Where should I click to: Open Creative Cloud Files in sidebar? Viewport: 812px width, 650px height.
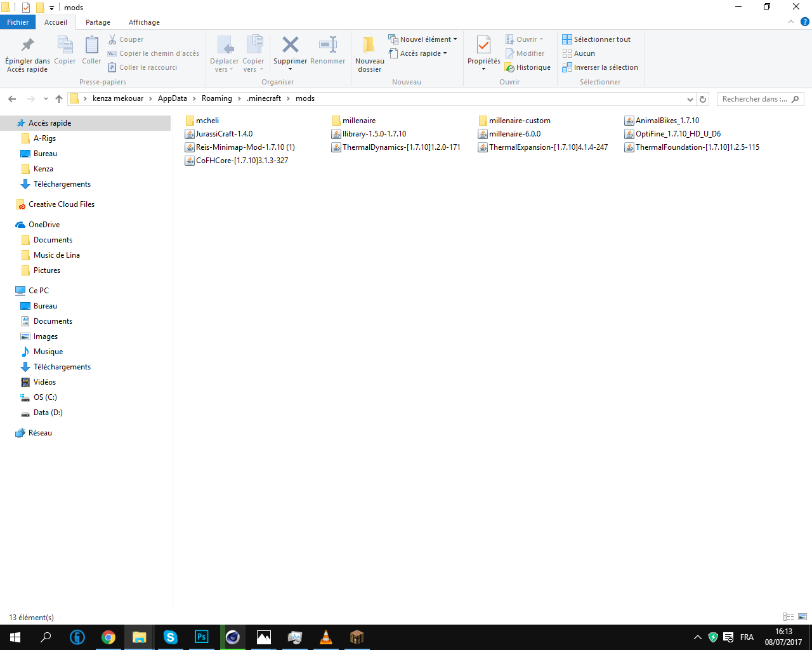coord(61,204)
